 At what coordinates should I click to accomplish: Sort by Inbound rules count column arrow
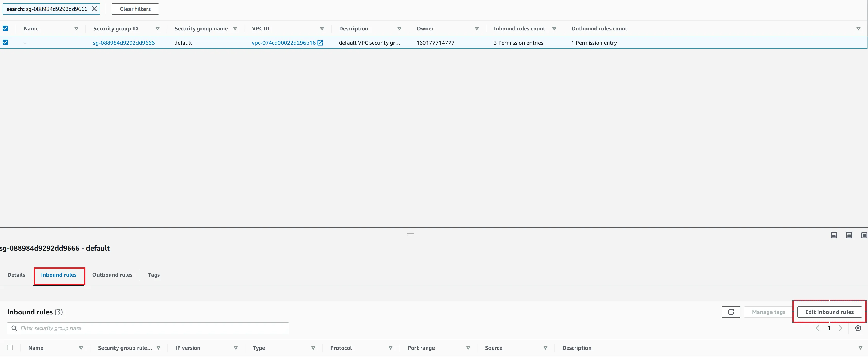click(554, 29)
